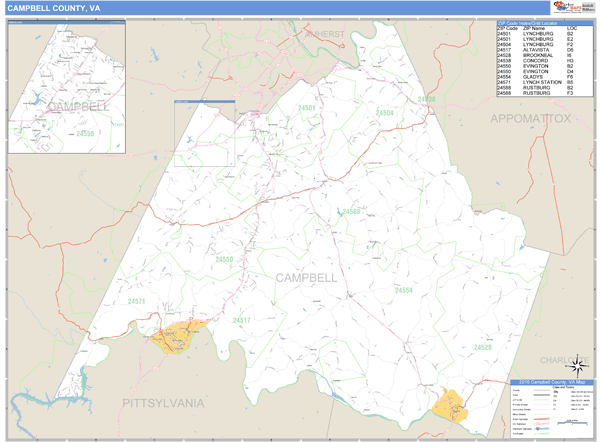Click ZIP label 24517 on the map

coord(241,320)
